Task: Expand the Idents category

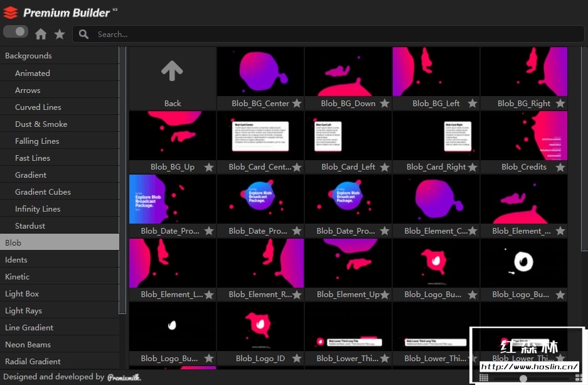Action: pyautogui.click(x=16, y=260)
